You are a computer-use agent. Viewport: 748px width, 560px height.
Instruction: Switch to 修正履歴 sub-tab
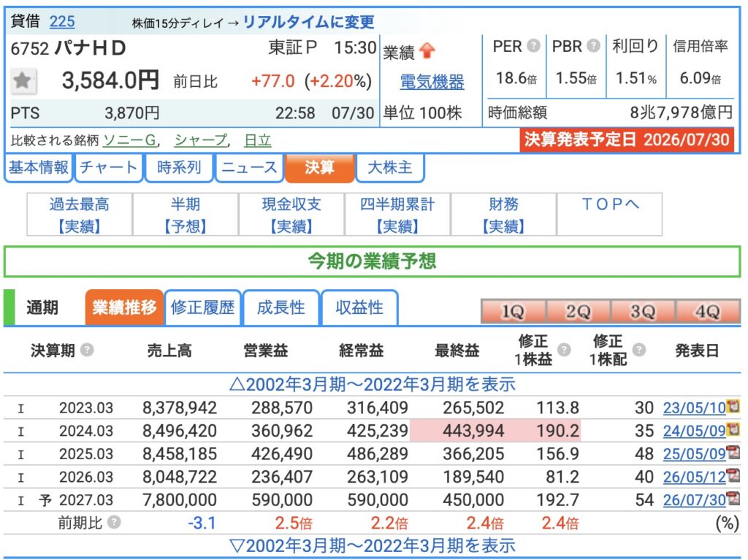[x=203, y=307]
